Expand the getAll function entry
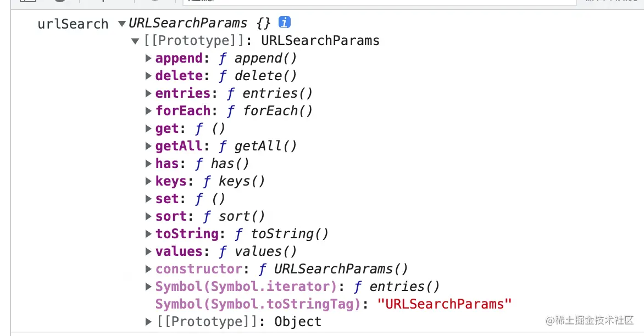 149,146
